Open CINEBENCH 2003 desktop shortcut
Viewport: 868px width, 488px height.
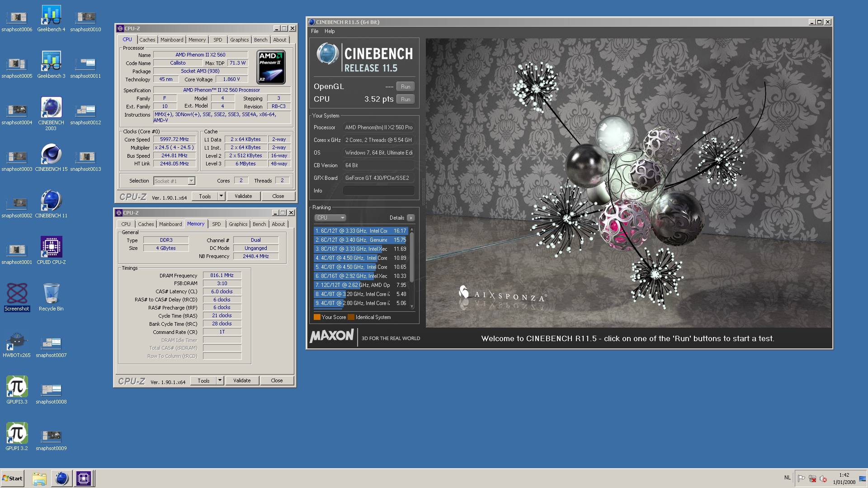coord(51,114)
